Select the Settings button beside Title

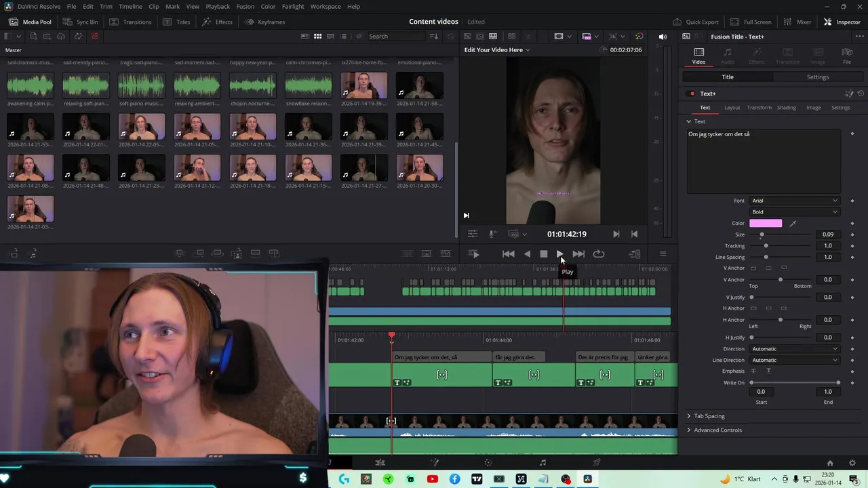[817, 77]
